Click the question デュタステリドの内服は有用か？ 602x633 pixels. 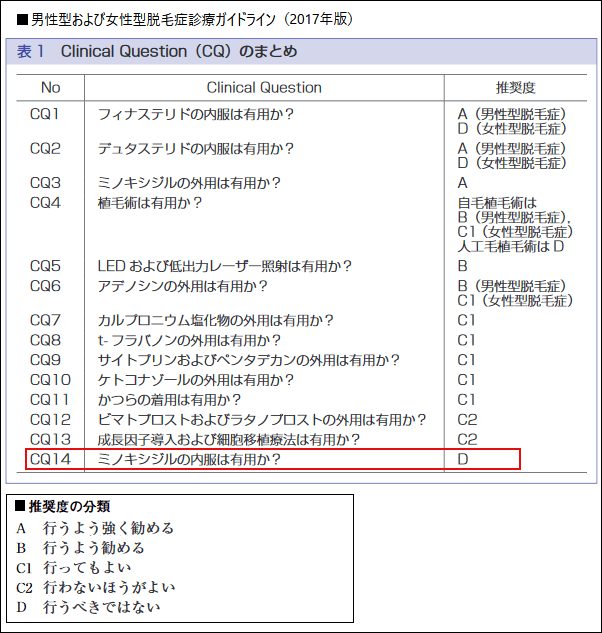pyautogui.click(x=196, y=149)
